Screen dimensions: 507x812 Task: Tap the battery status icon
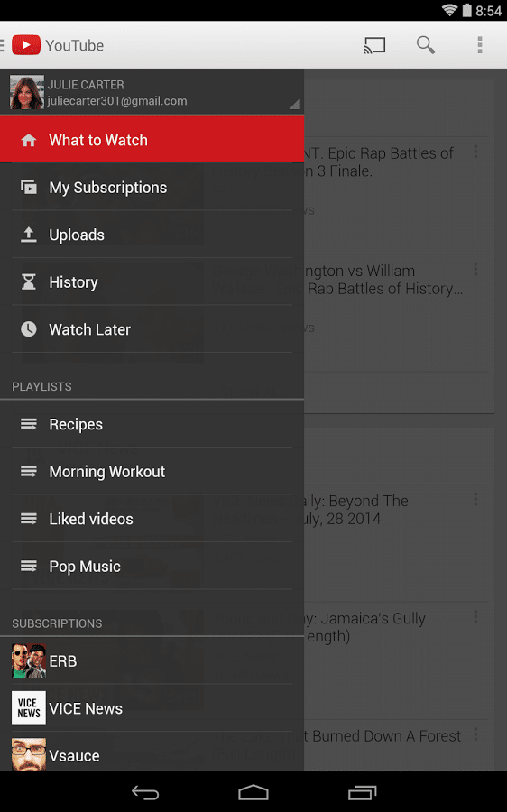point(466,10)
